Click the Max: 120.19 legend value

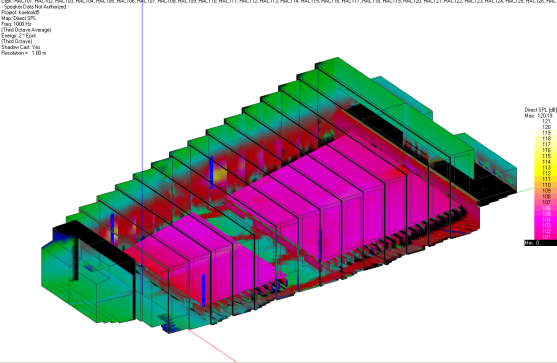[539, 116]
